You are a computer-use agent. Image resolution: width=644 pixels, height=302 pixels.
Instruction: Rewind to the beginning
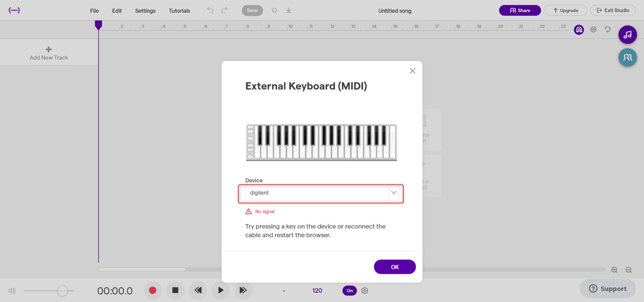click(198, 290)
